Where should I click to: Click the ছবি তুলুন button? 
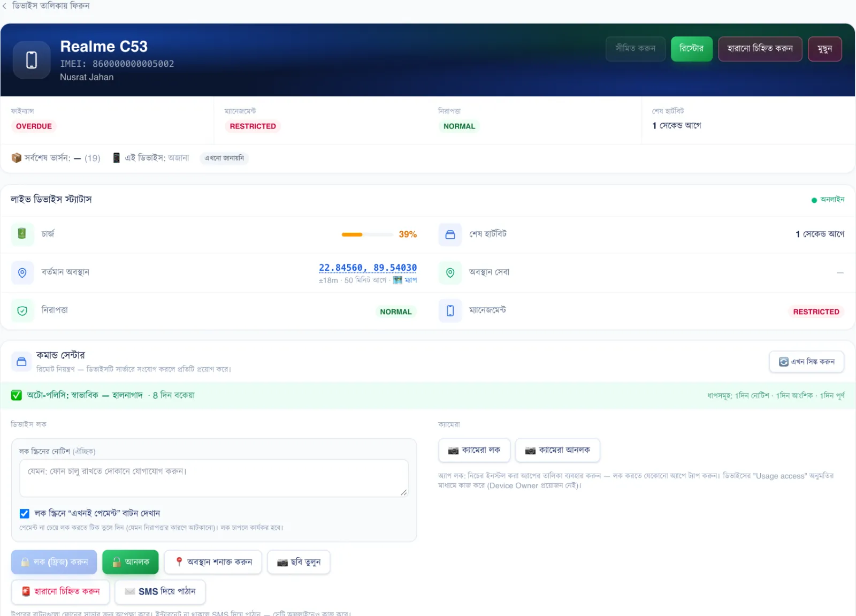coord(299,562)
